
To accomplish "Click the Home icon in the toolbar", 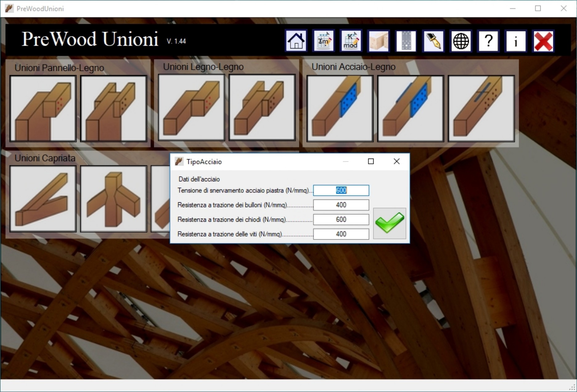I will click(x=296, y=41).
